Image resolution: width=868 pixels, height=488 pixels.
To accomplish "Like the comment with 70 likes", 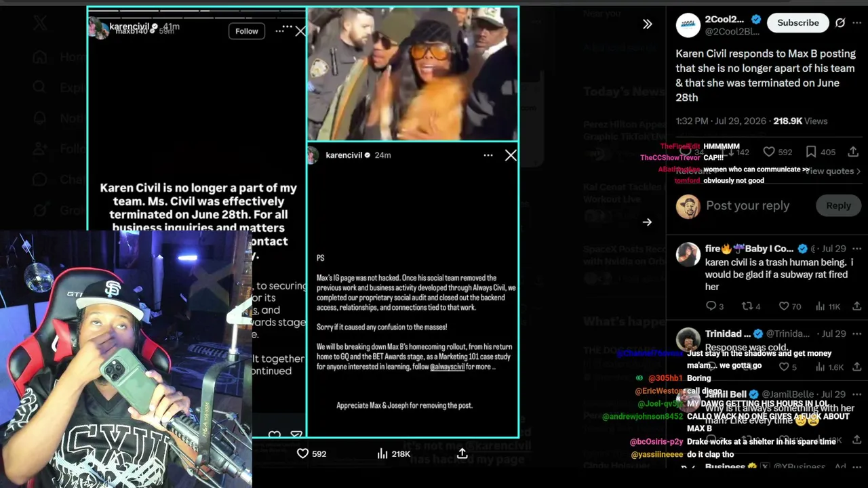I will (789, 306).
